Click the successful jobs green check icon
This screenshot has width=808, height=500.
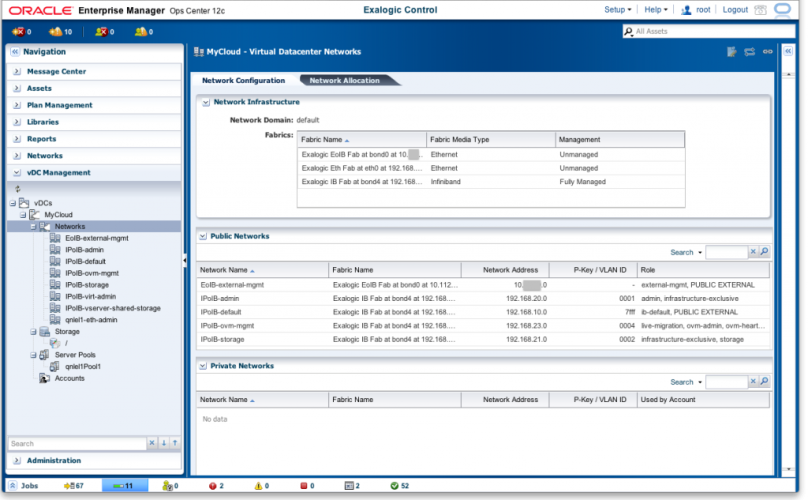pyautogui.click(x=394, y=486)
